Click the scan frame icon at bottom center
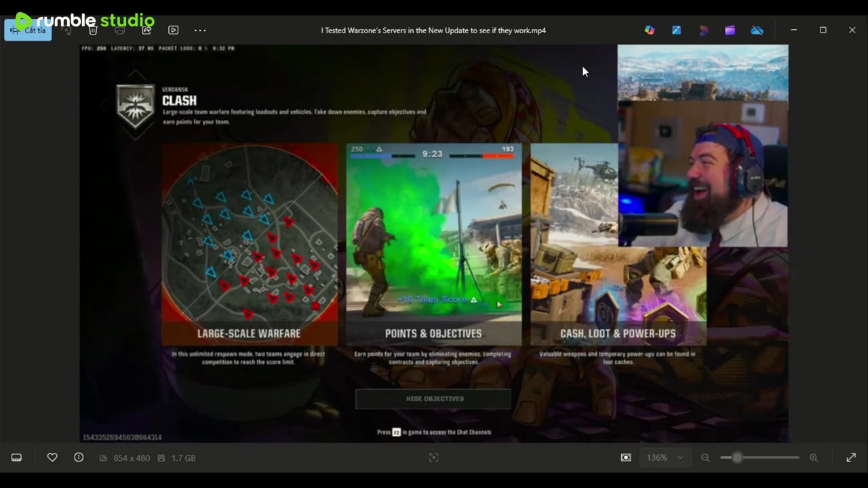Screen dimensions: 868x488 point(434,457)
